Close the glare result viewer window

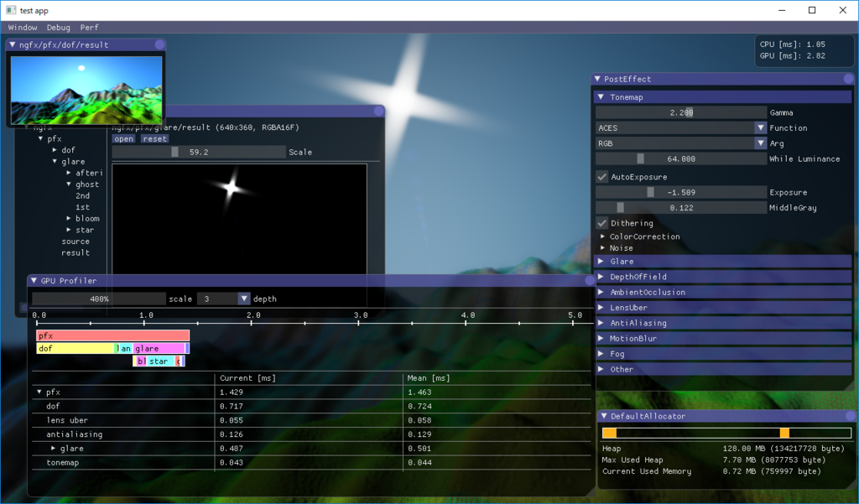point(378,111)
